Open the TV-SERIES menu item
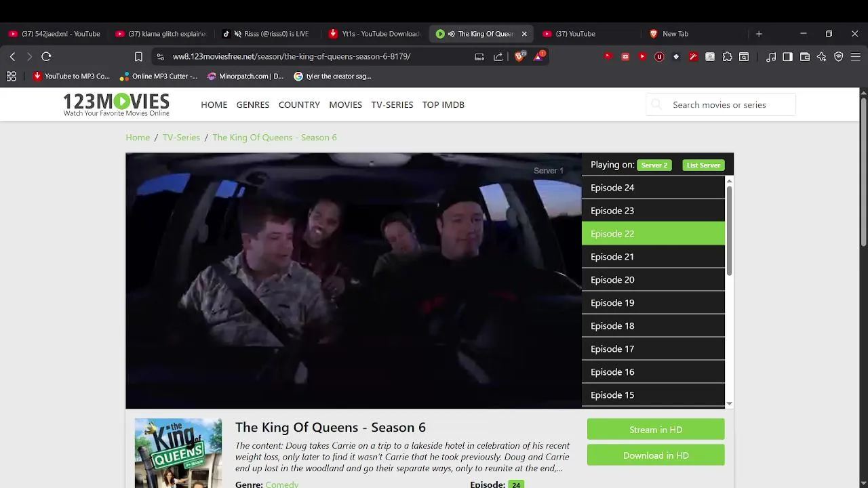Screen dimensions: 868x488 pyautogui.click(x=392, y=105)
